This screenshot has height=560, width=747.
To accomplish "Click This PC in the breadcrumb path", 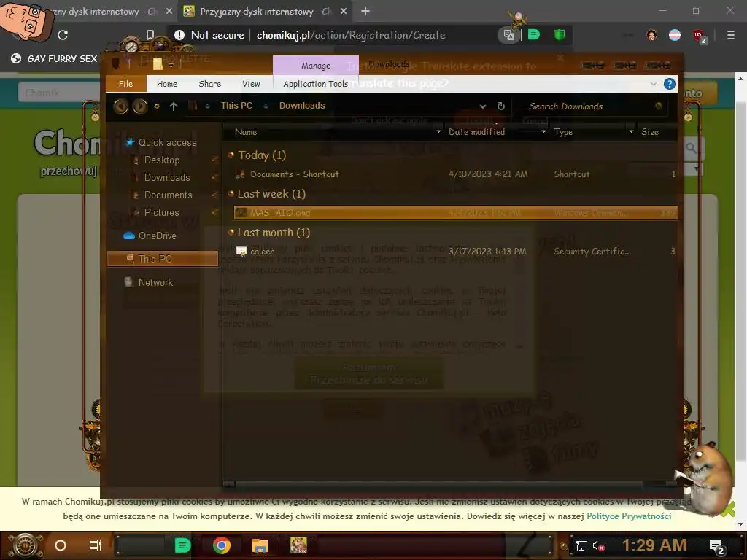I will point(236,106).
